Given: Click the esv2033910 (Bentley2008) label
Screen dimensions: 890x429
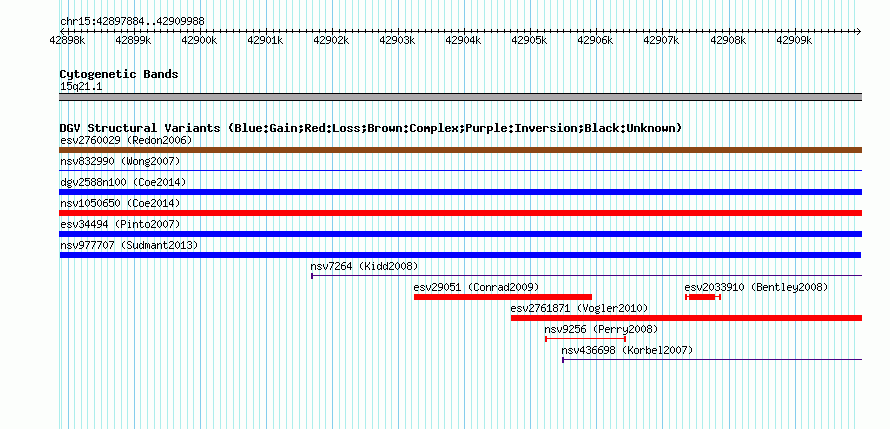Looking at the screenshot, I should click(x=757, y=287).
